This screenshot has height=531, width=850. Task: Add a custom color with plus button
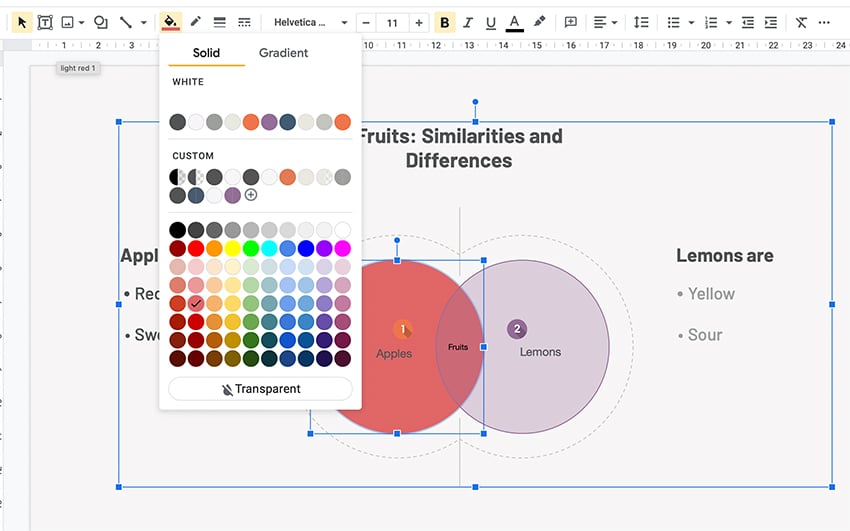click(251, 195)
